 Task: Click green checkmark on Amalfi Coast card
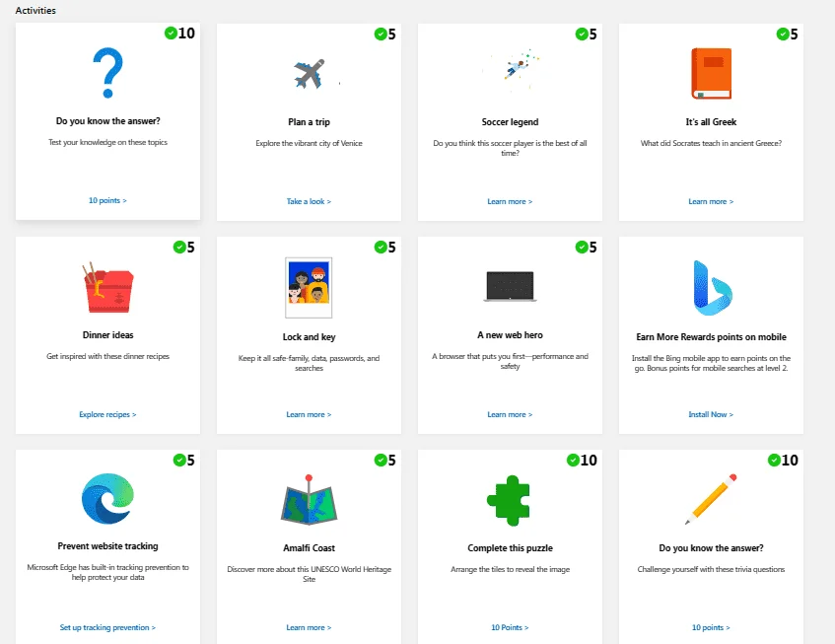point(381,461)
